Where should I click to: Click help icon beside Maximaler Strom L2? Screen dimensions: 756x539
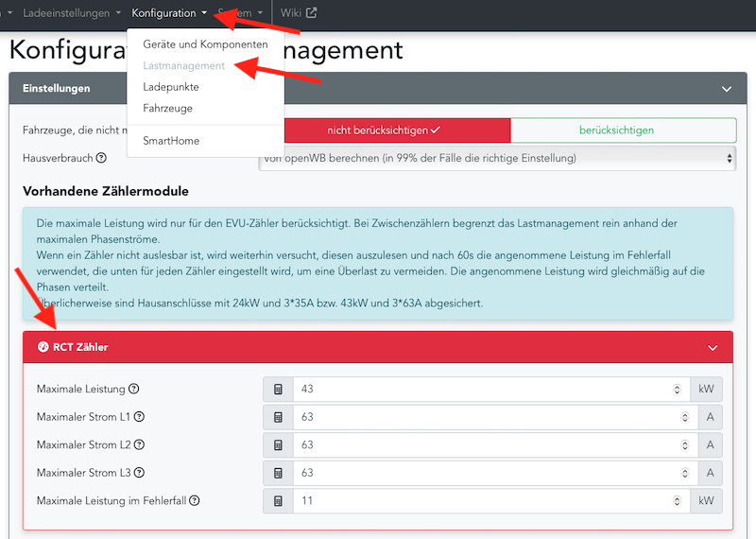[140, 444]
